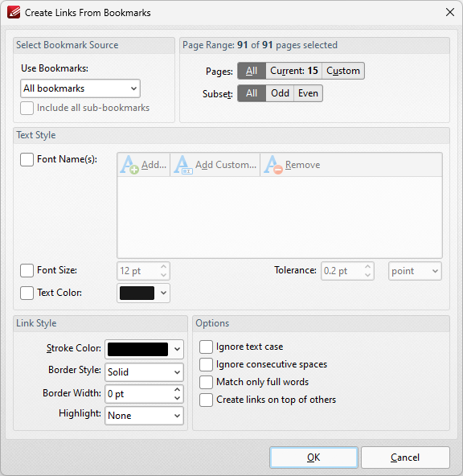Click the Add Custom... button label
This screenshot has height=476, width=463.
click(226, 165)
